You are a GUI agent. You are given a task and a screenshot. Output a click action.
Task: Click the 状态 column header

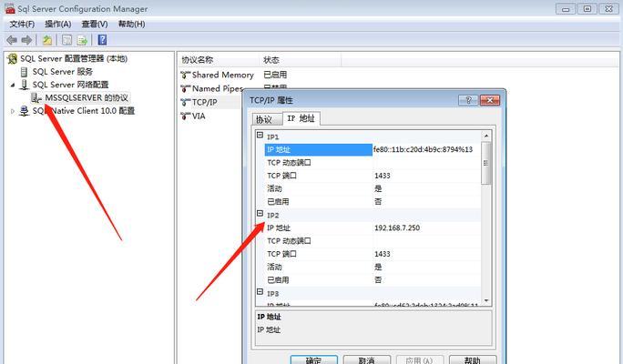300,60
